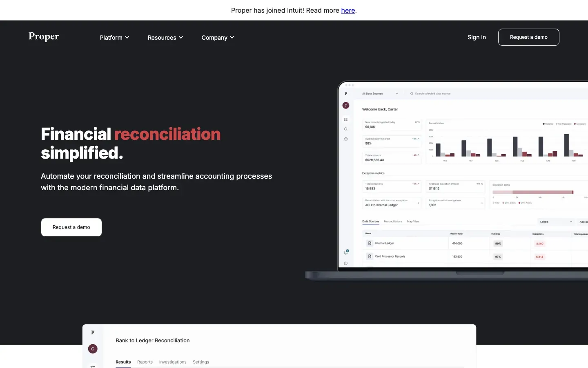
Task: Click the Matched legend swatch in chart
Action: click(x=543, y=123)
